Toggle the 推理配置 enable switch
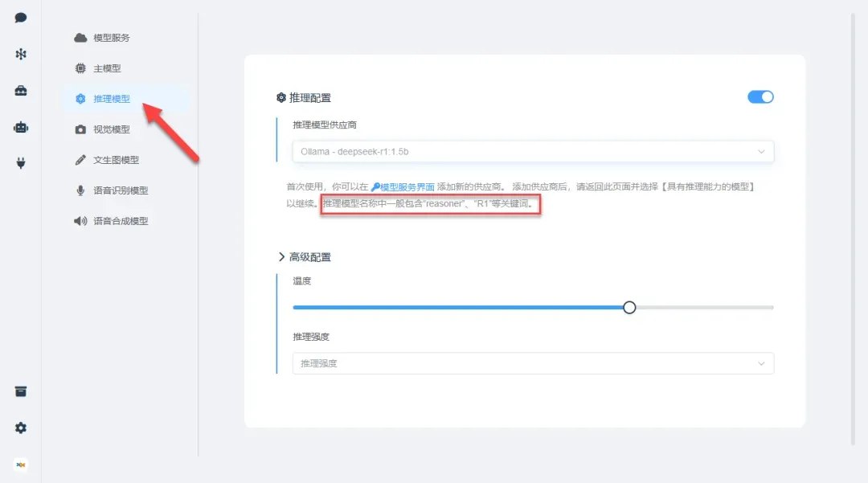This screenshot has height=483, width=868. click(760, 96)
